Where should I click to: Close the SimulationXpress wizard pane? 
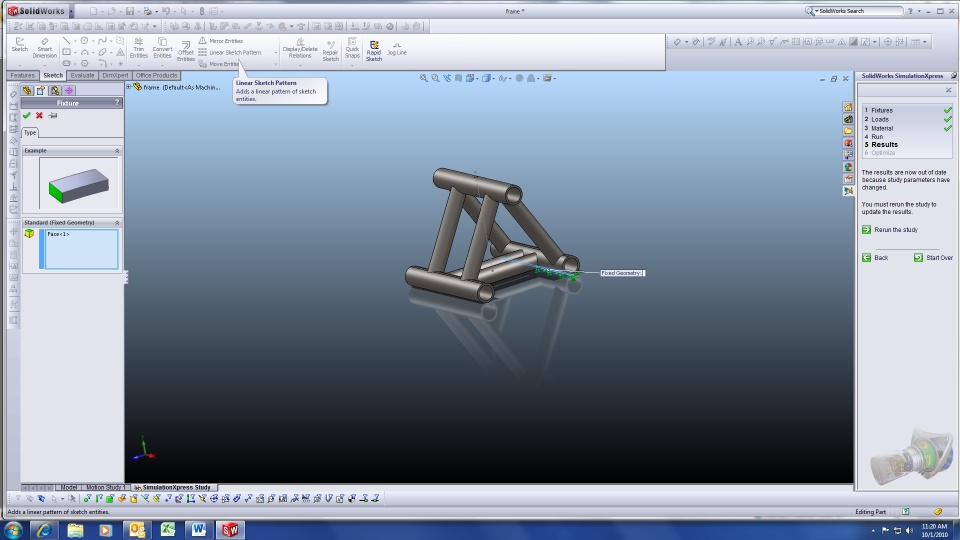948,90
